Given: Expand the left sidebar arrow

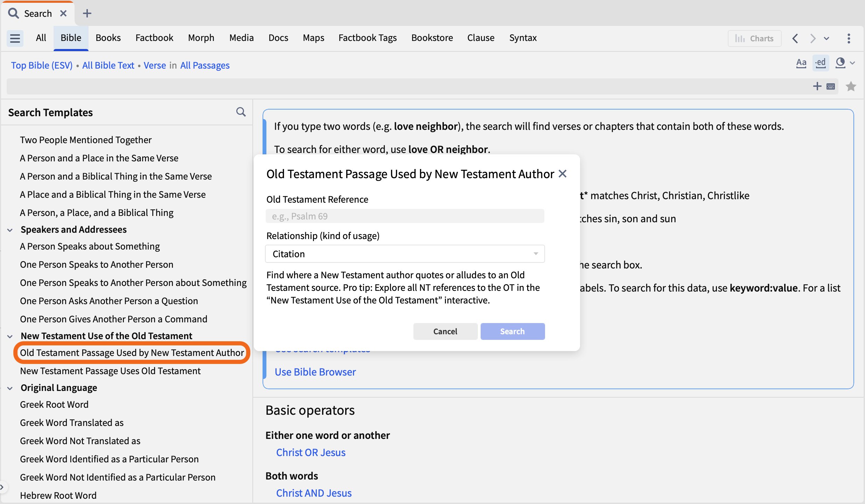Looking at the screenshot, I should 2,487.
